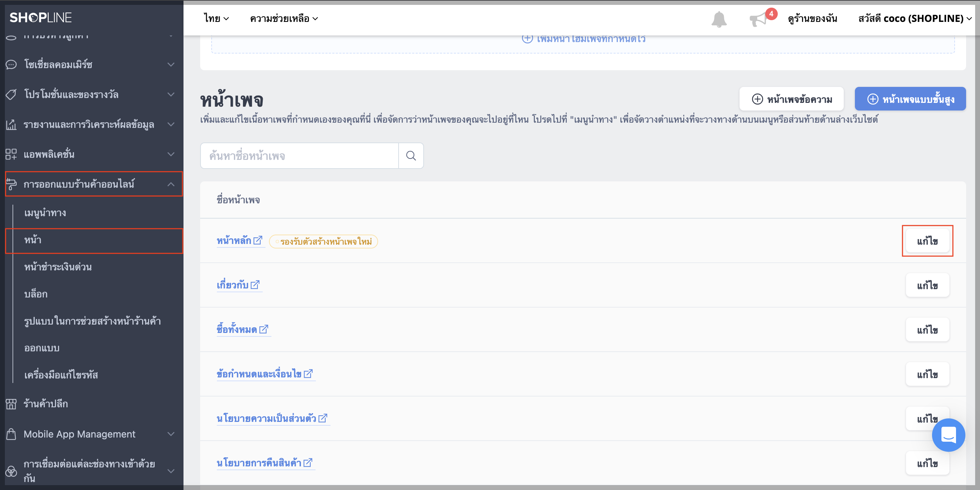Click the หน้าเพจข้อความ button
Image resolution: width=980 pixels, height=490 pixels.
point(791,99)
